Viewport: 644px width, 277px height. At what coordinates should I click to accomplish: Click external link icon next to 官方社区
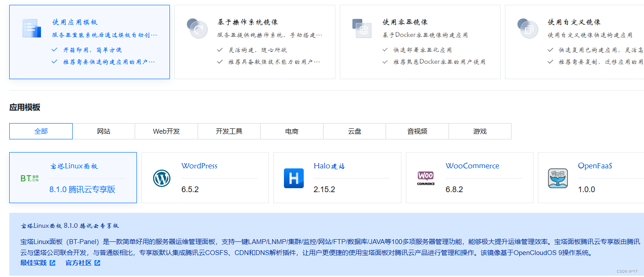97,263
